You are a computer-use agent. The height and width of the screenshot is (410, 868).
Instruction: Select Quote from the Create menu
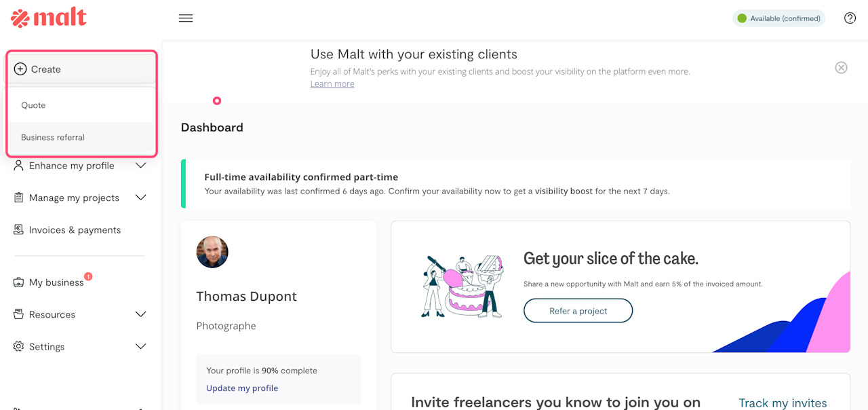point(34,105)
